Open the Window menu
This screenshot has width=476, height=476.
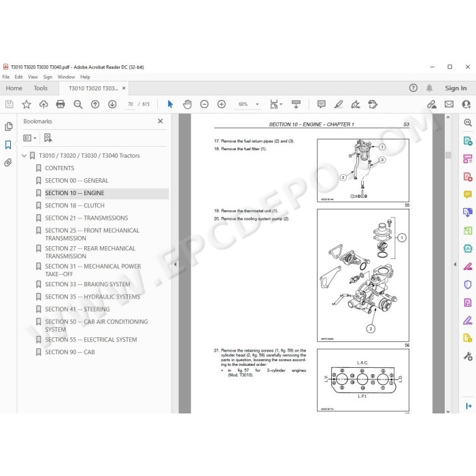(x=66, y=77)
